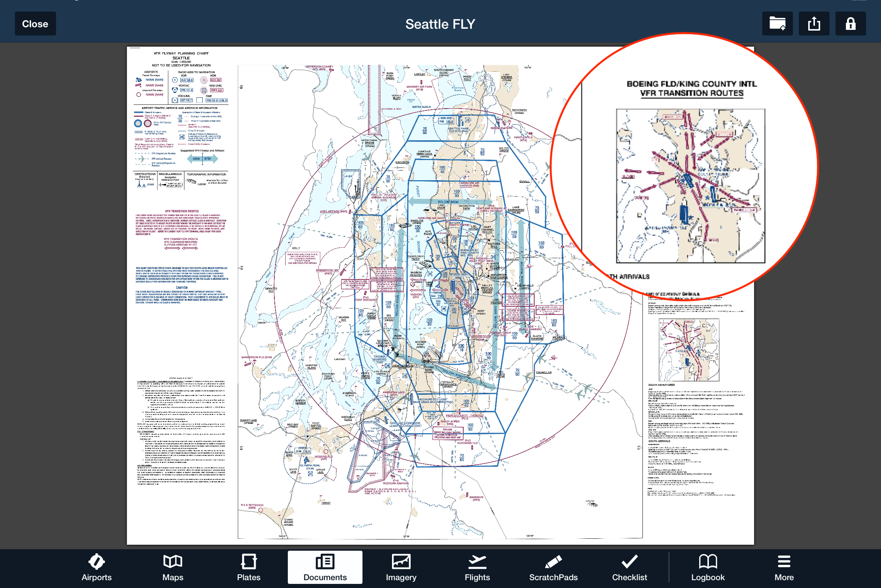Add Seattle FLY to a document folder

click(777, 23)
